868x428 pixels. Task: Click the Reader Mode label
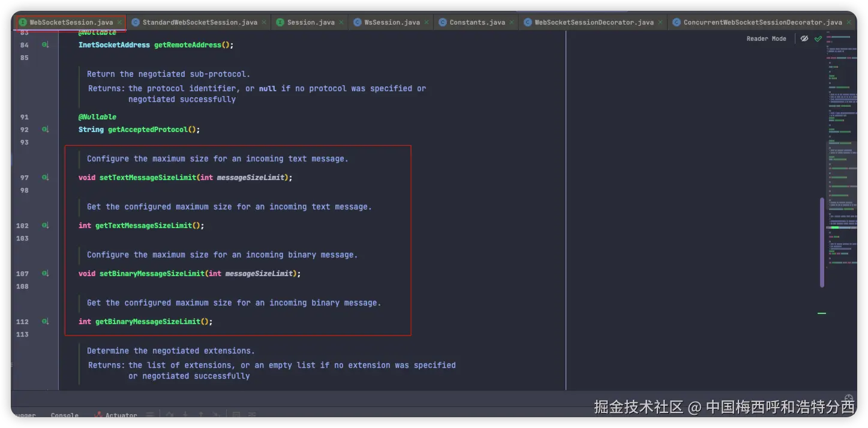point(766,38)
